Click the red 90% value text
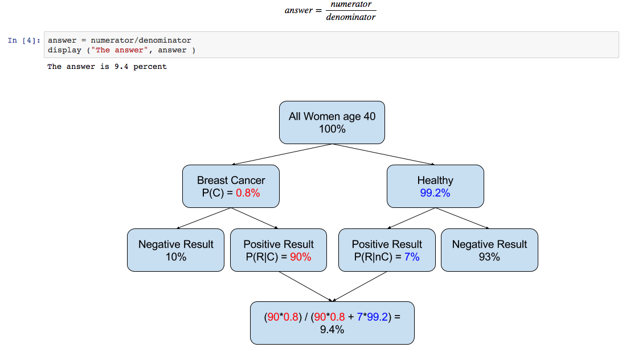630x364 pixels. coord(301,257)
